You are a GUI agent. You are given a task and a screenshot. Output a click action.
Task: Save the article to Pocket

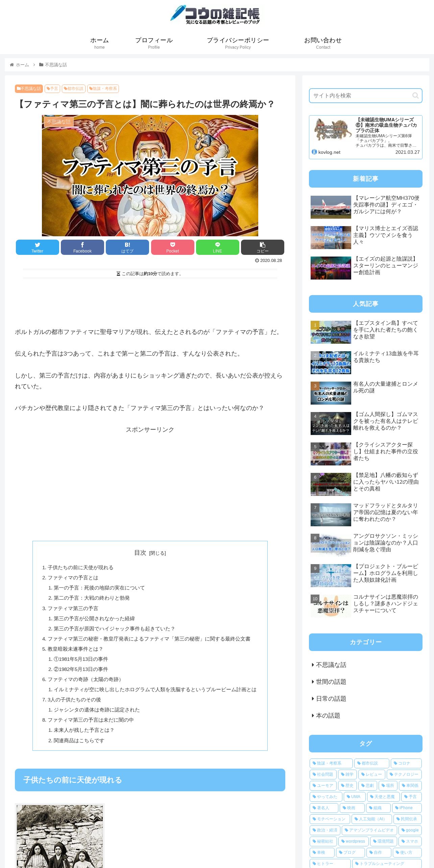tap(173, 247)
